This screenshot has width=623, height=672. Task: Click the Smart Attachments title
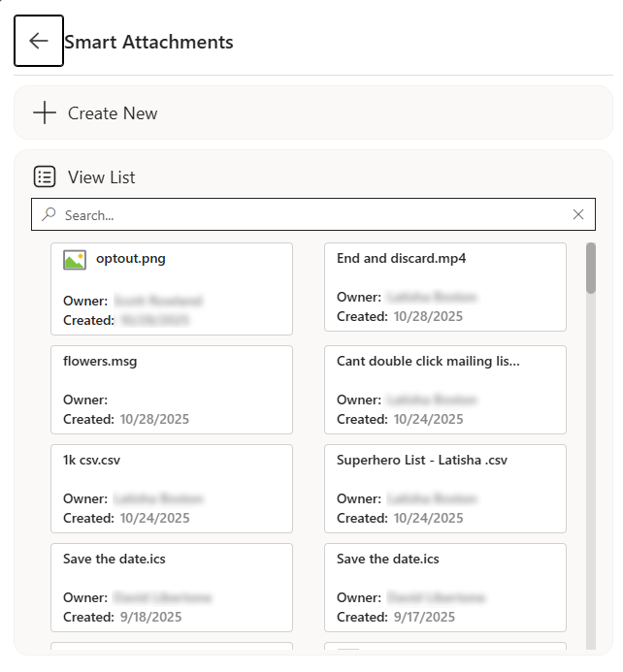[148, 42]
